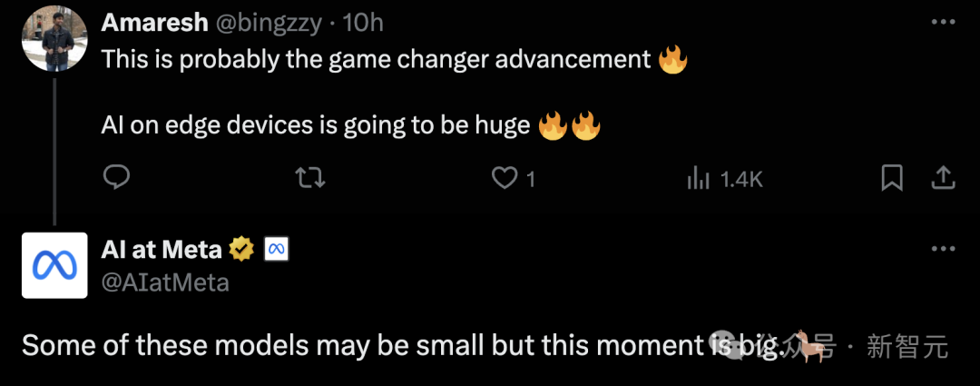Image resolution: width=980 pixels, height=386 pixels.
Task: Open more options on Amaresh's tweet
Action: [x=943, y=23]
